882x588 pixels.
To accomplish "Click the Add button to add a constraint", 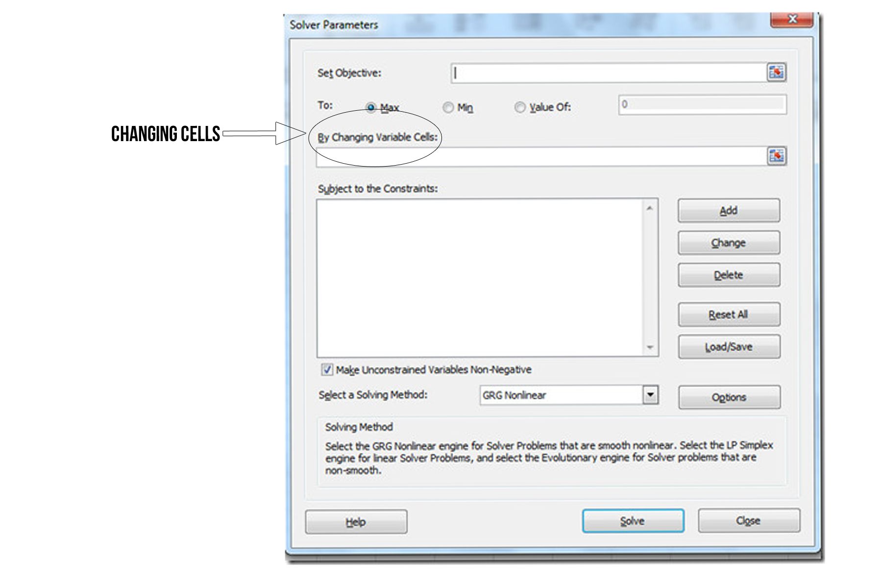I will pyautogui.click(x=729, y=211).
